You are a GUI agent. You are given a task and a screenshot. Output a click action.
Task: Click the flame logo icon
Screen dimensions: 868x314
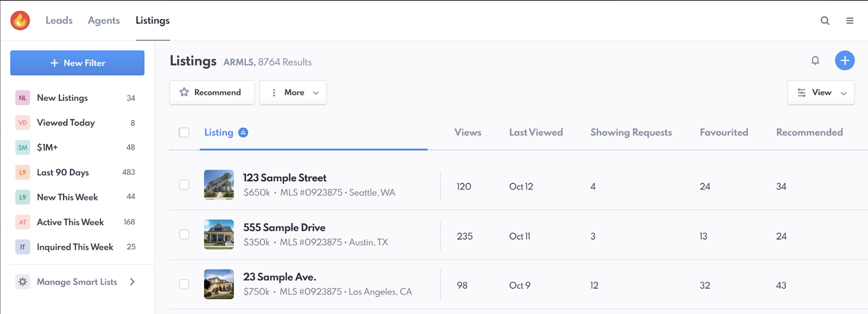pyautogui.click(x=20, y=20)
